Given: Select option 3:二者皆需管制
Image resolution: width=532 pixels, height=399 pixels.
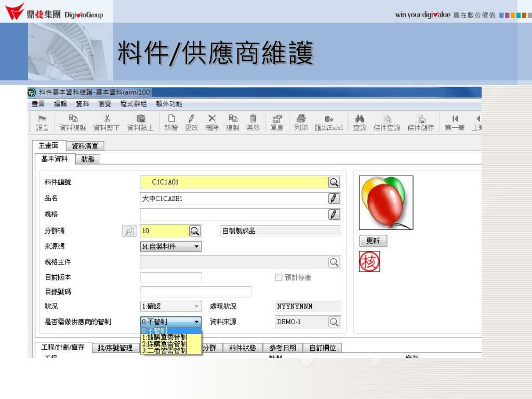Looking at the screenshot, I should 171,351.
